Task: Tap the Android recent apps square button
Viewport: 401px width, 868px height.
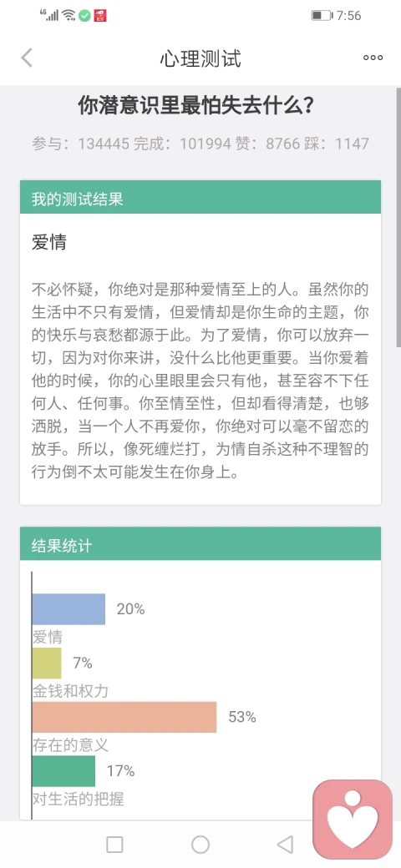Action: pyautogui.click(x=114, y=844)
